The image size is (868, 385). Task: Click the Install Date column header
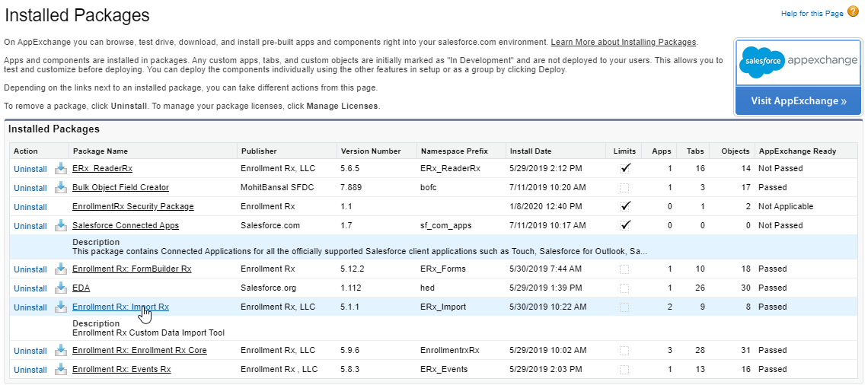coord(531,151)
